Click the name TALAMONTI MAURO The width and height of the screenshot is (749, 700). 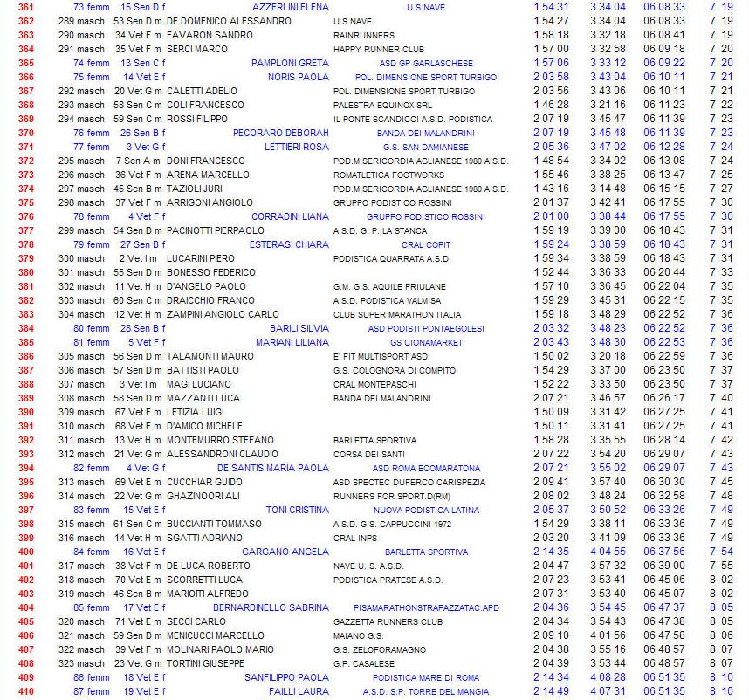pyautogui.click(x=210, y=356)
